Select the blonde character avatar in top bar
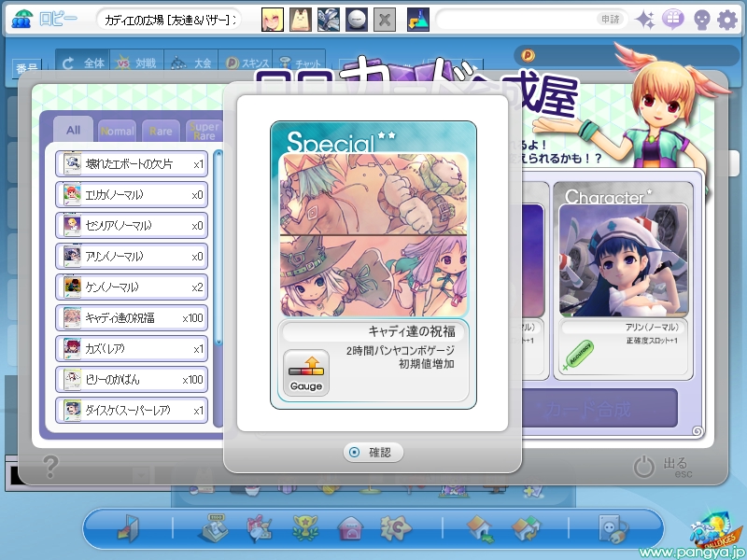 (x=273, y=20)
